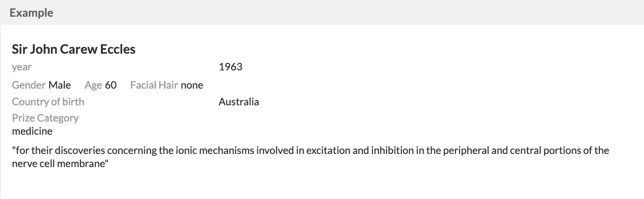
Task: Click the facial hair value none
Action: pos(192,85)
